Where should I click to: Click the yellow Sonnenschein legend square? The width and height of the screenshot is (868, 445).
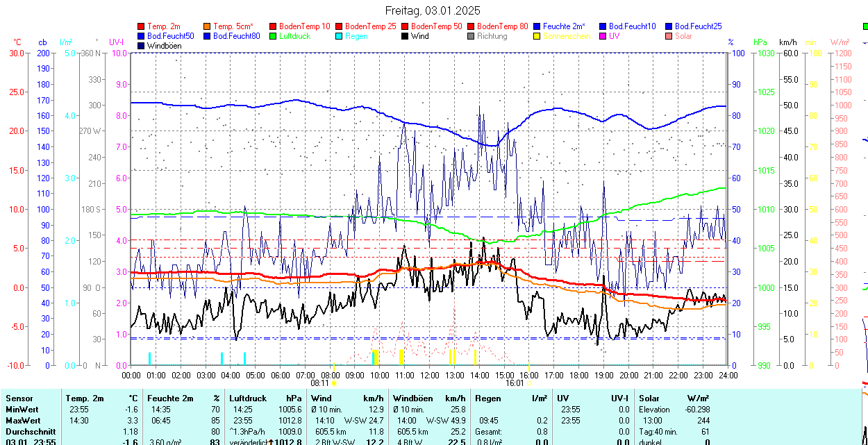point(537,36)
